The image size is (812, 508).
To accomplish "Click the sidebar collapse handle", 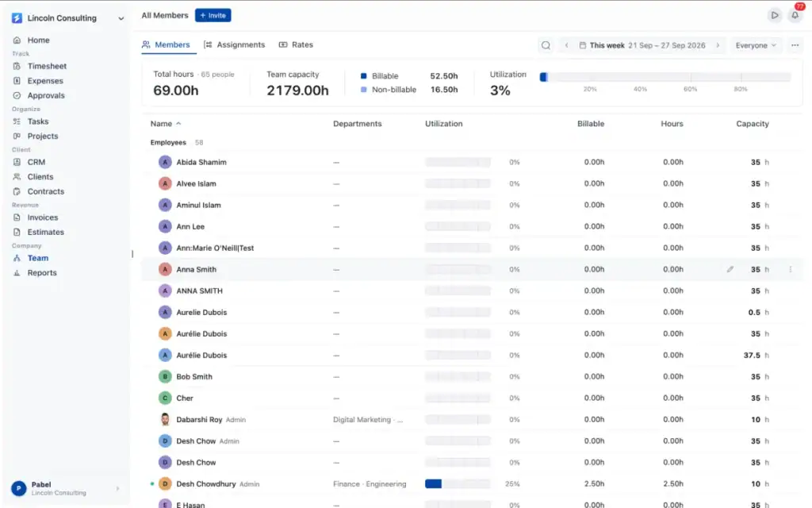I will (x=132, y=254).
